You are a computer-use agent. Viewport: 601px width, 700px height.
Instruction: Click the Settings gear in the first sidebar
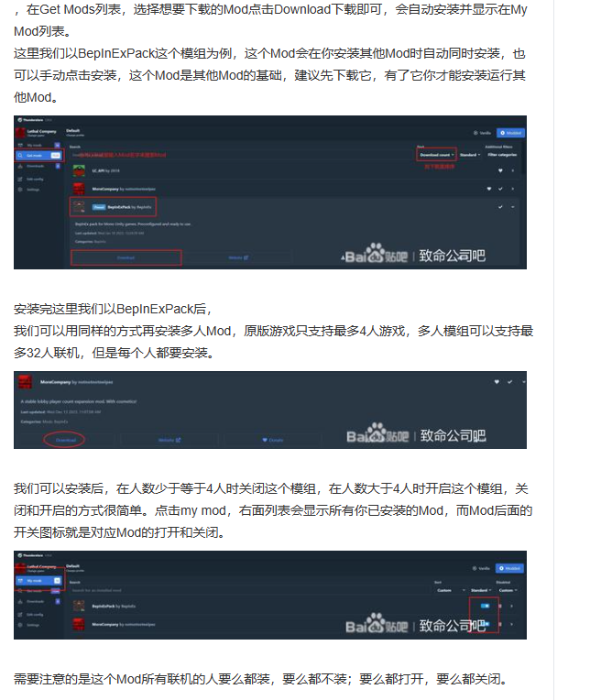[x=20, y=190]
